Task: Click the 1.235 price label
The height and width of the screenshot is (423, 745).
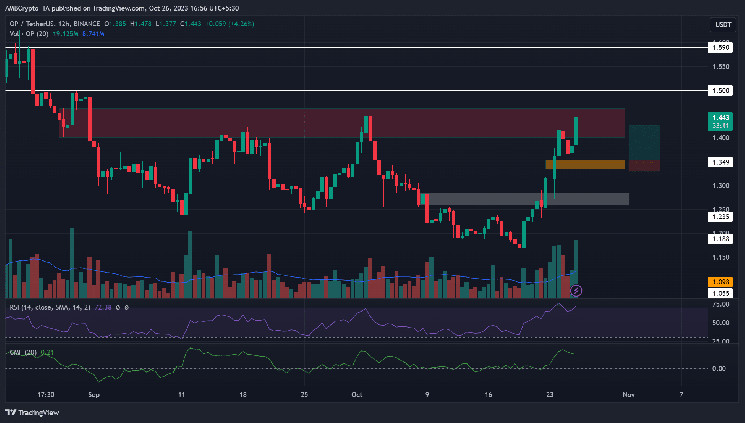Action: (x=720, y=217)
